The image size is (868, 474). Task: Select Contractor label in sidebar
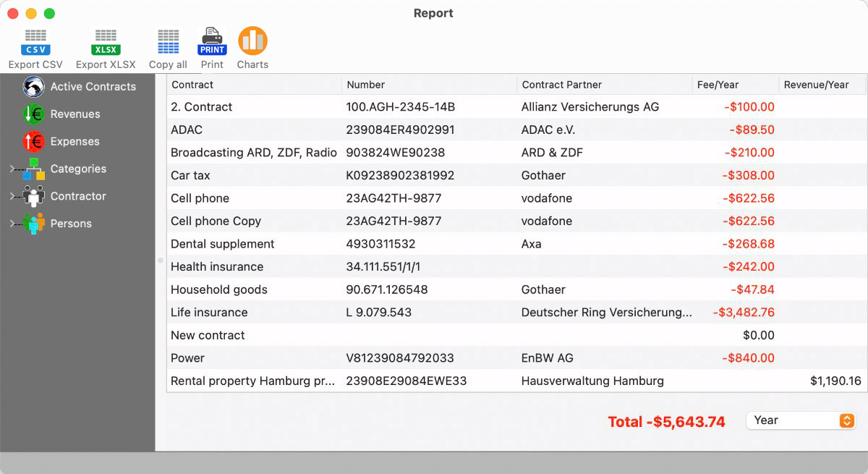pyautogui.click(x=78, y=196)
